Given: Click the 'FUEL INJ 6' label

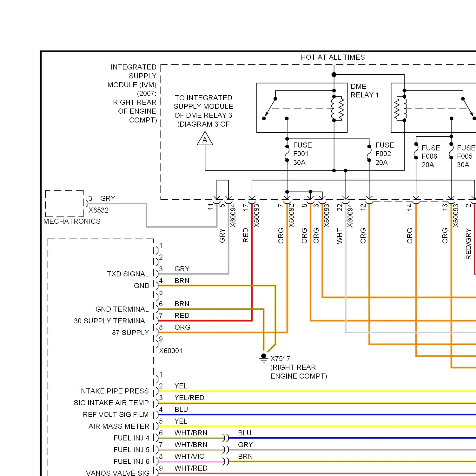Looking at the screenshot, I should [131, 461].
